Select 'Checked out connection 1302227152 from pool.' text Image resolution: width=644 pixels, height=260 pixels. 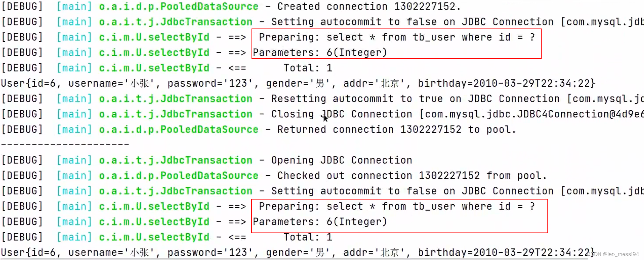pyautogui.click(x=412, y=176)
